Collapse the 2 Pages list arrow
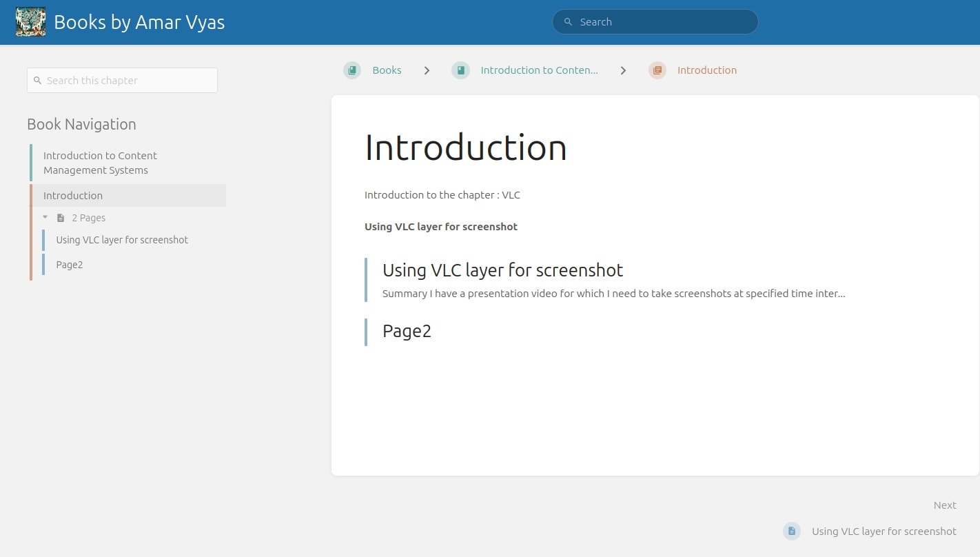 point(45,217)
